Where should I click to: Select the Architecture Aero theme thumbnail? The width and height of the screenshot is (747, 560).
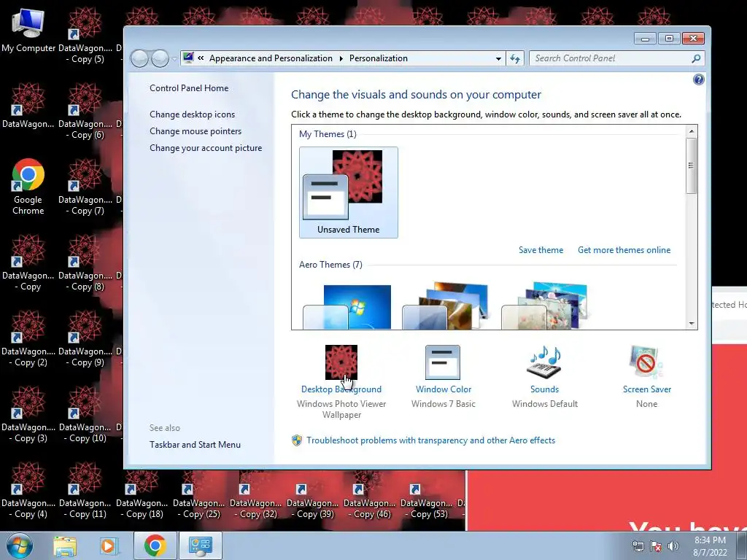pos(446,307)
